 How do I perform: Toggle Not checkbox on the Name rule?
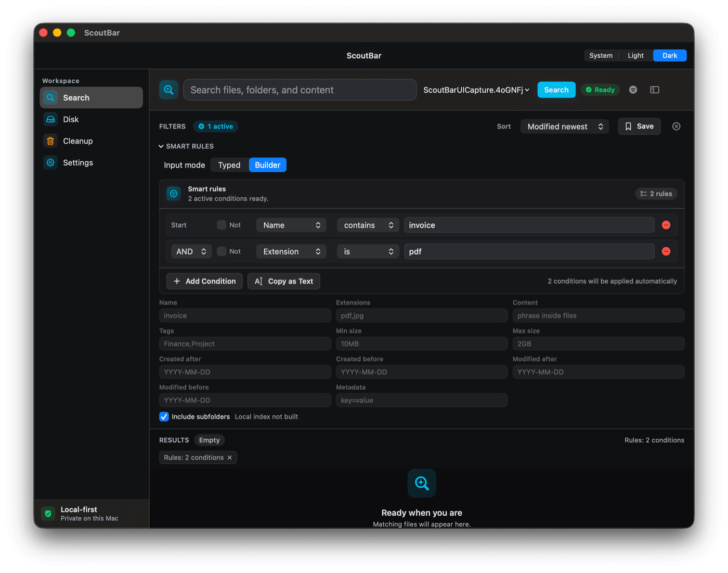pyautogui.click(x=222, y=225)
